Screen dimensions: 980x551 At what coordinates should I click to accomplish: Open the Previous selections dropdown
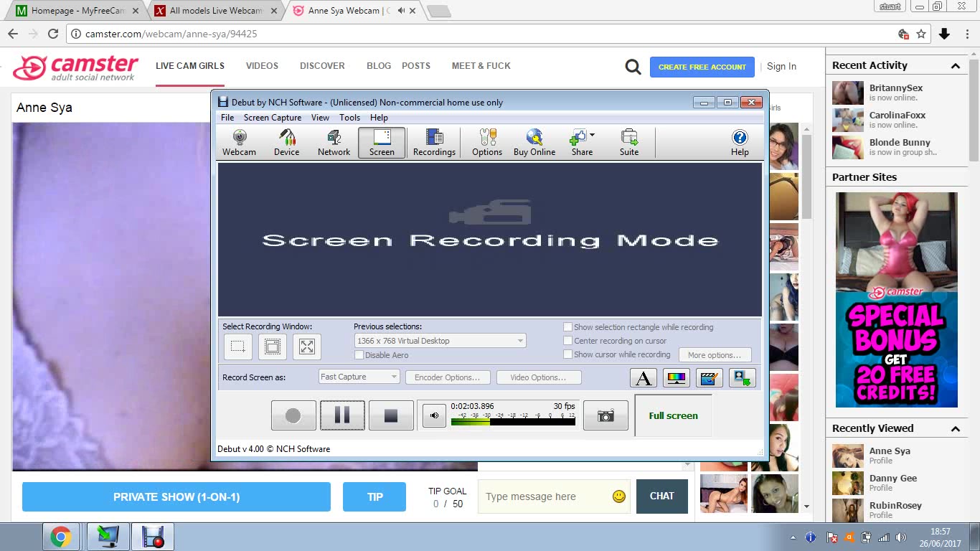click(440, 341)
